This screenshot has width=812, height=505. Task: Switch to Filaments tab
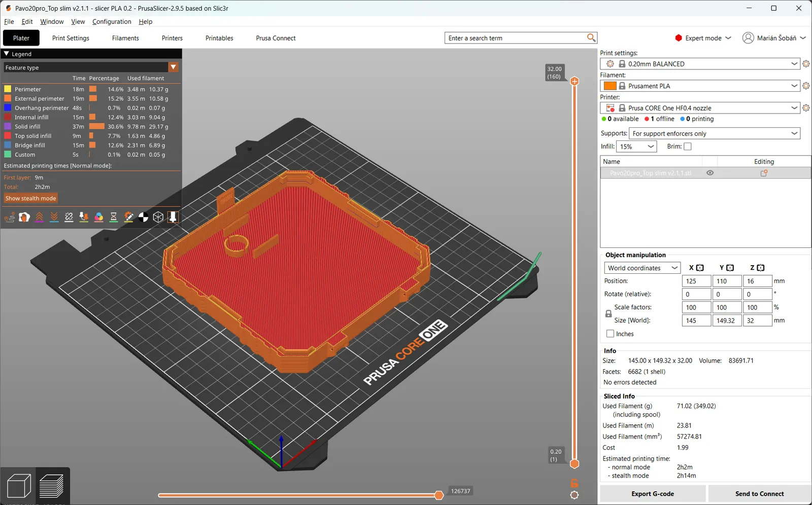(x=125, y=38)
